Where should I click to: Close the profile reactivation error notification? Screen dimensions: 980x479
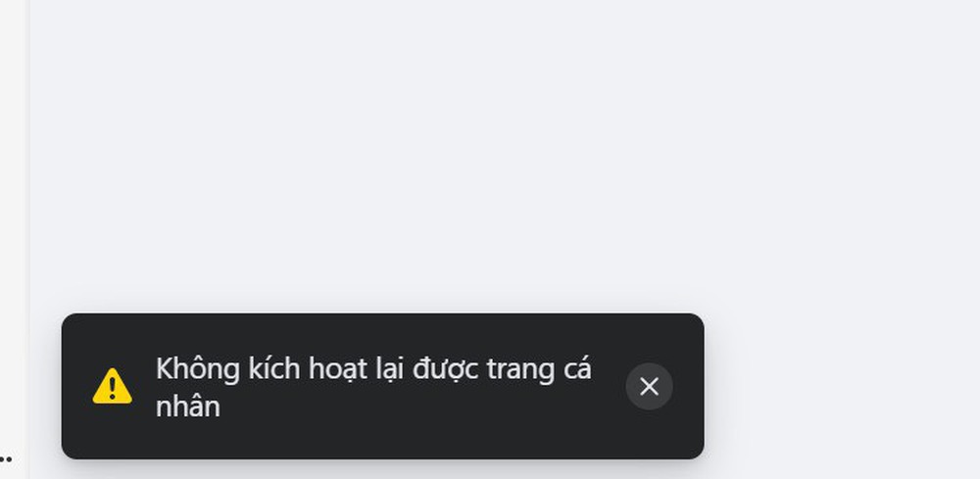pos(649,387)
